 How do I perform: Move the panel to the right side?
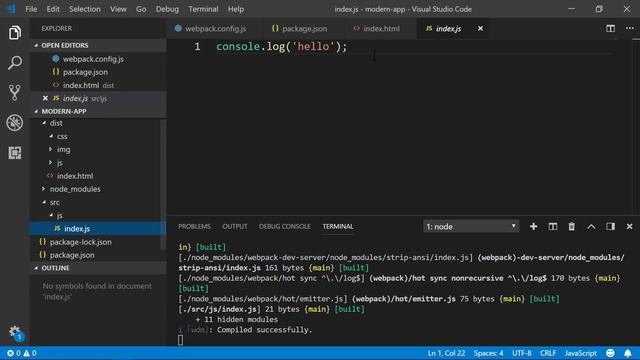pyautogui.click(x=610, y=227)
